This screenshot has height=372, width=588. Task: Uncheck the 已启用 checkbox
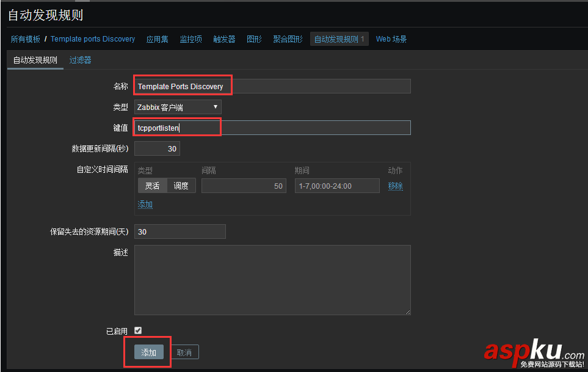137,330
